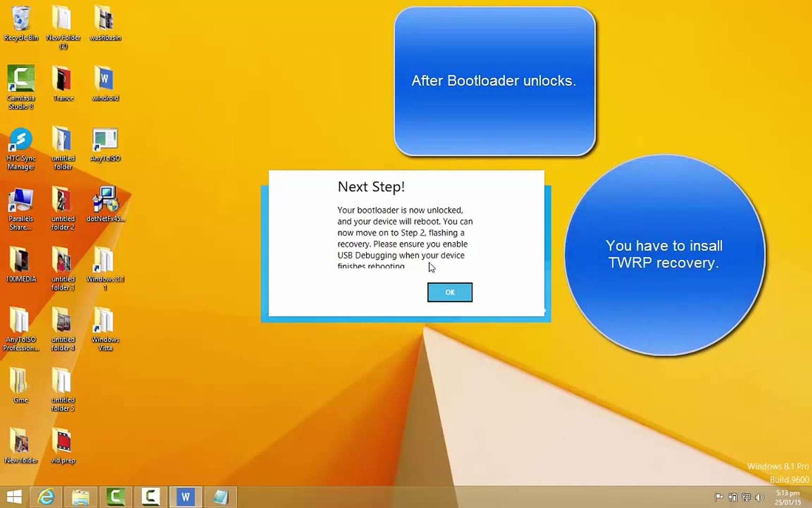
Task: Select the Parallels Share desktop icon
Action: coord(21,209)
